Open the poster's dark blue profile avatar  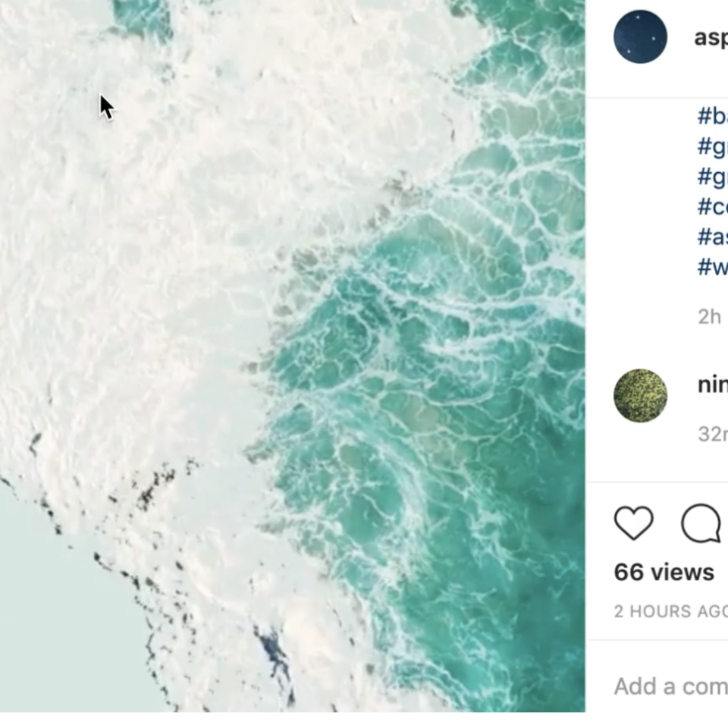tap(640, 36)
